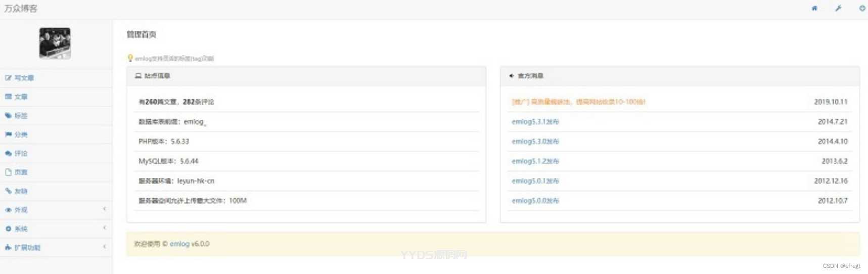Expand the 扩展功能 submenu chevron

[105, 247]
